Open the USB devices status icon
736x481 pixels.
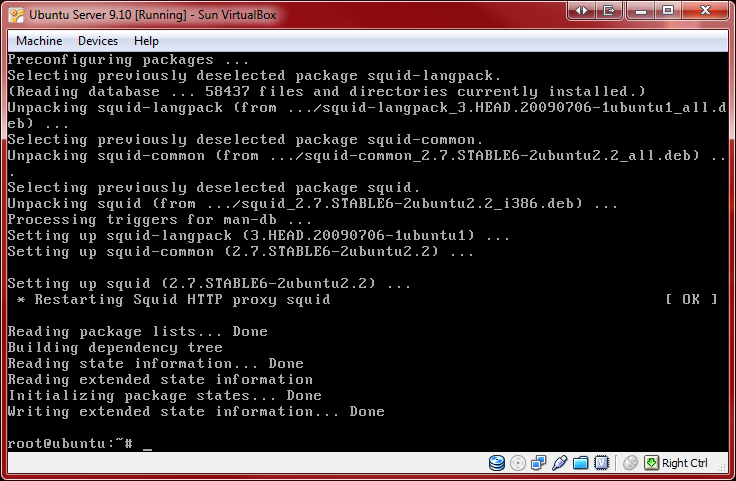click(560, 463)
